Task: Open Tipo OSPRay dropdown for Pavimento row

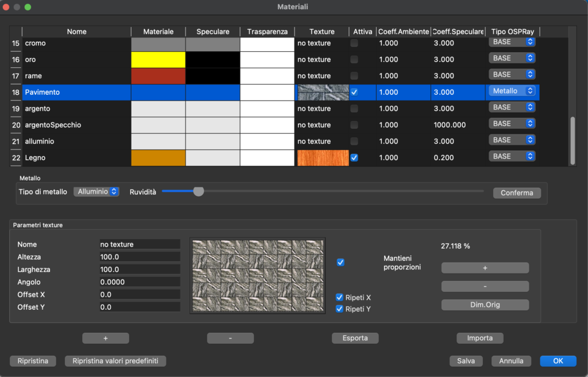Action: [512, 91]
